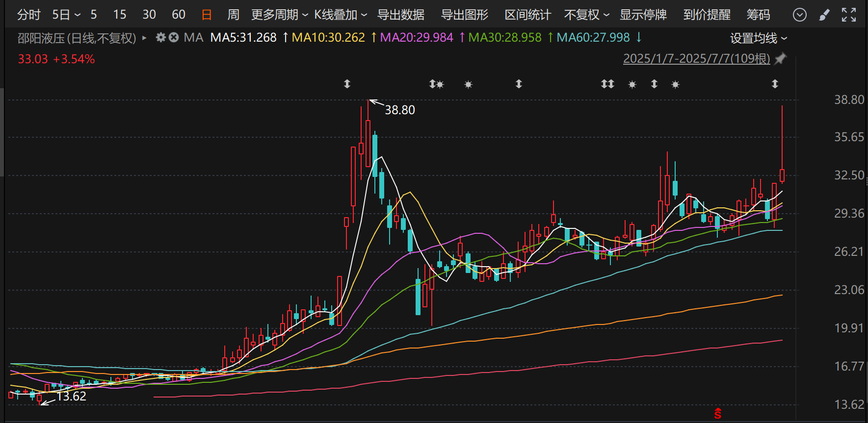The height and width of the screenshot is (423, 868).
Task: Open the MA indicator settings gear
Action: click(160, 37)
